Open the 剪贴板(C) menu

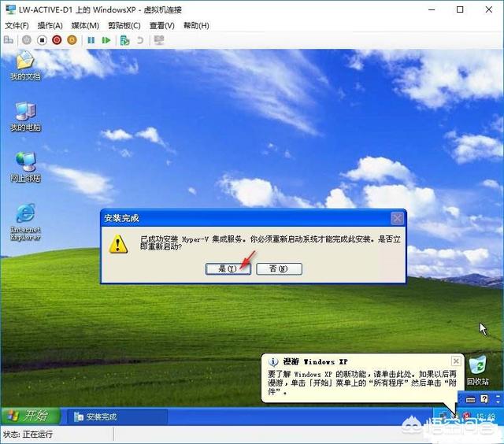click(124, 25)
